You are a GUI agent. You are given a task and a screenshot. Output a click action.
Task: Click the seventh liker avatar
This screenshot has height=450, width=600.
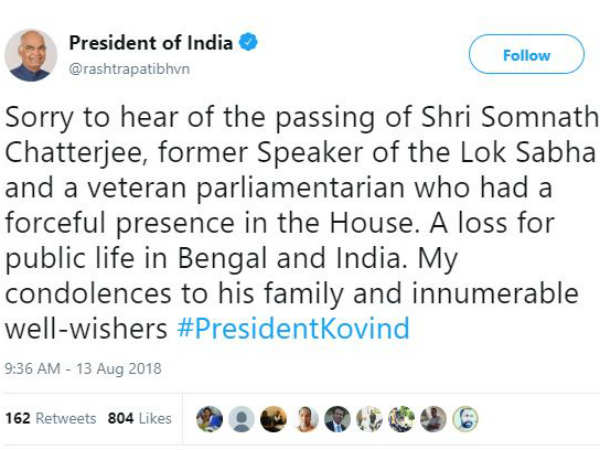click(x=401, y=419)
